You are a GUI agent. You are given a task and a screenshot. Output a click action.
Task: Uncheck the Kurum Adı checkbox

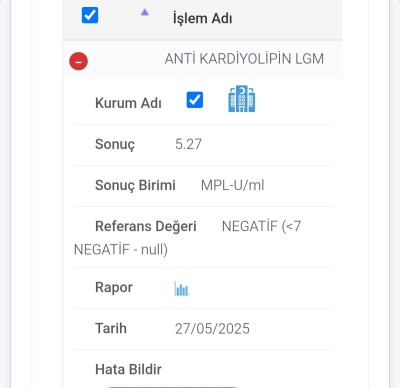pyautogui.click(x=195, y=100)
